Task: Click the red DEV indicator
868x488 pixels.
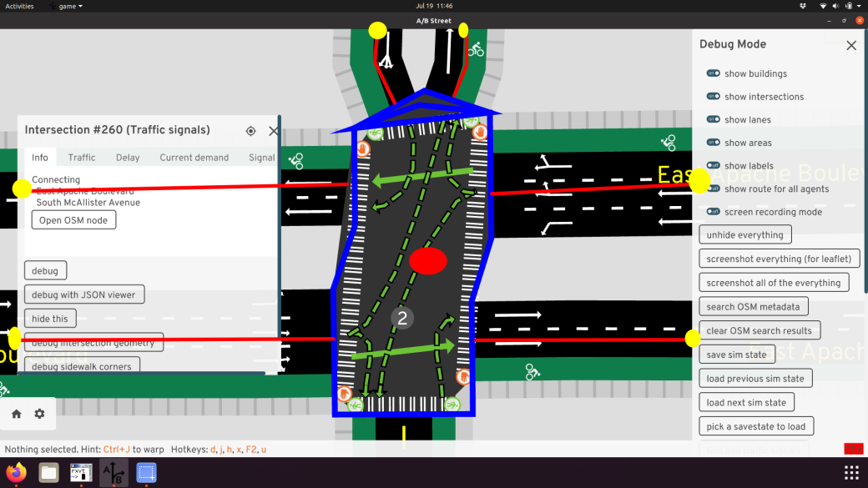Action: [x=853, y=449]
